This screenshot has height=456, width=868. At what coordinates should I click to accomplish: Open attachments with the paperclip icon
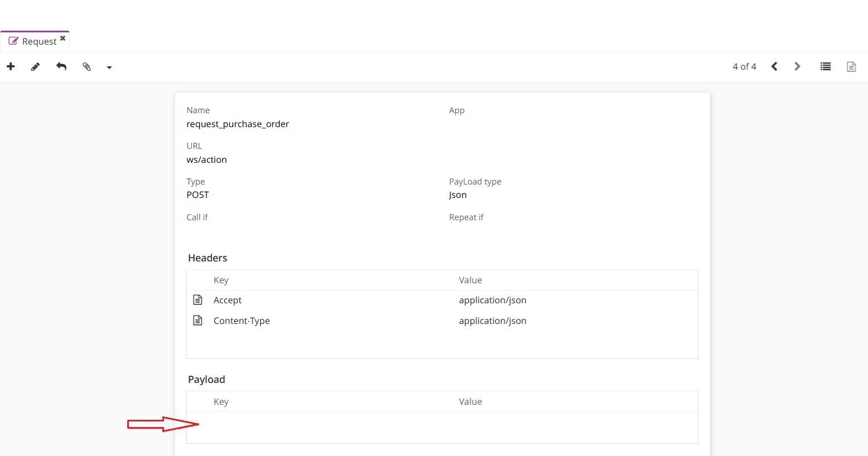pos(86,67)
